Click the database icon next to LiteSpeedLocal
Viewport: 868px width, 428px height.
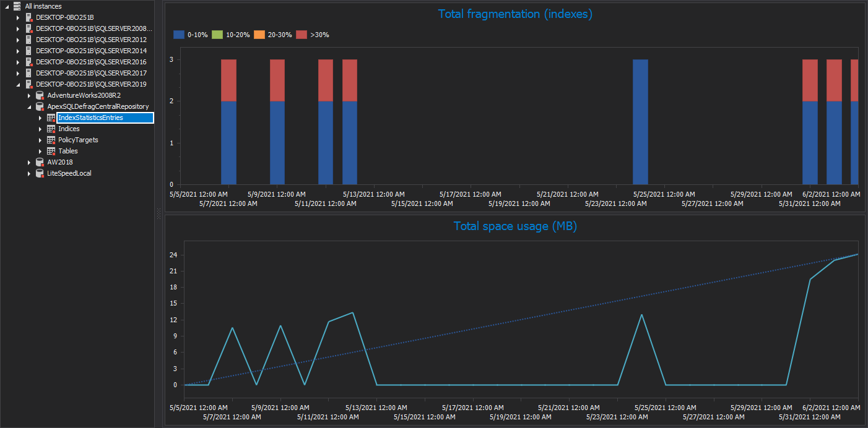click(40, 173)
